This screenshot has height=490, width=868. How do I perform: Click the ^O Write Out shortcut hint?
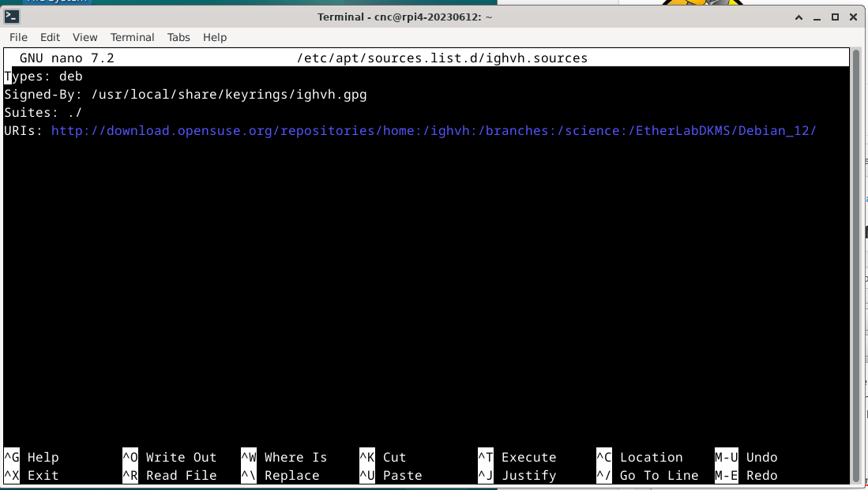169,458
